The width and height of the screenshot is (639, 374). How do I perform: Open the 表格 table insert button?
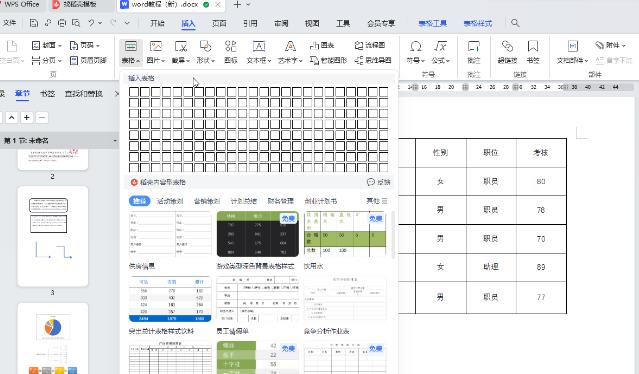[130, 52]
